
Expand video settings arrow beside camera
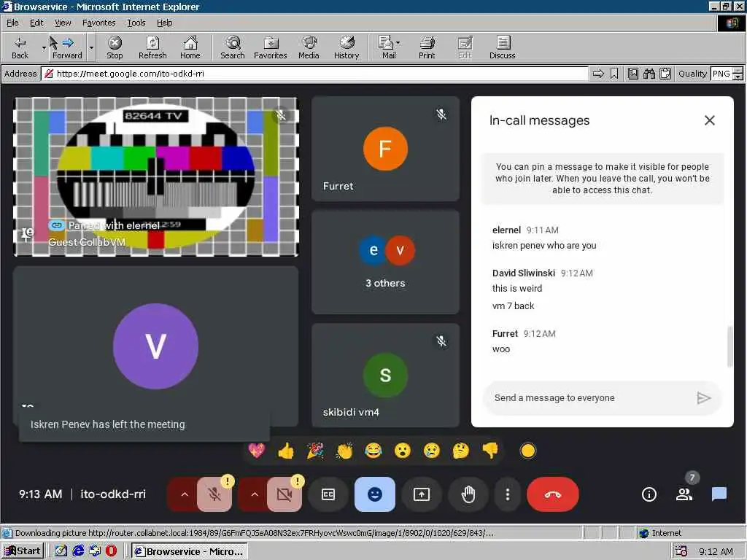click(x=255, y=494)
